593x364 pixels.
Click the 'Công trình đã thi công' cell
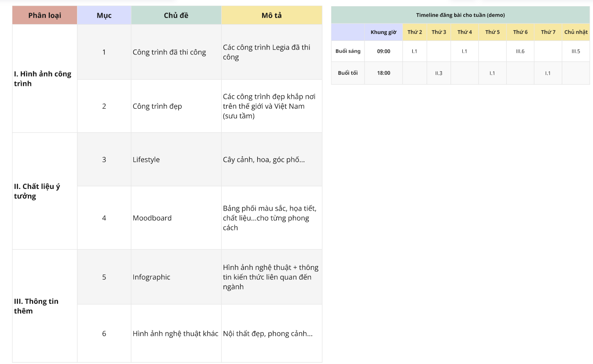click(x=176, y=52)
